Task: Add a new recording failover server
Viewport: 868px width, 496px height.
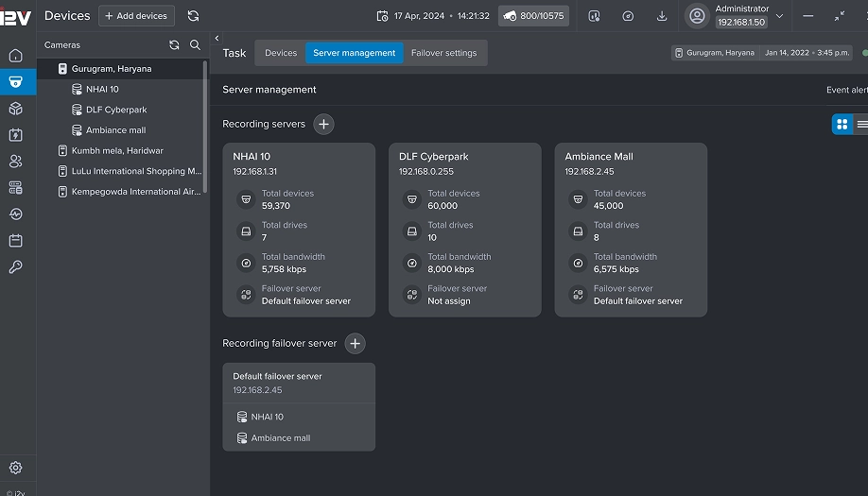Action: click(x=355, y=343)
